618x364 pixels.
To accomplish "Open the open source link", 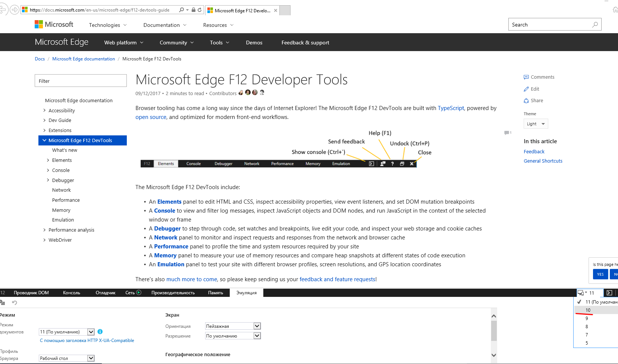I will 151,117.
